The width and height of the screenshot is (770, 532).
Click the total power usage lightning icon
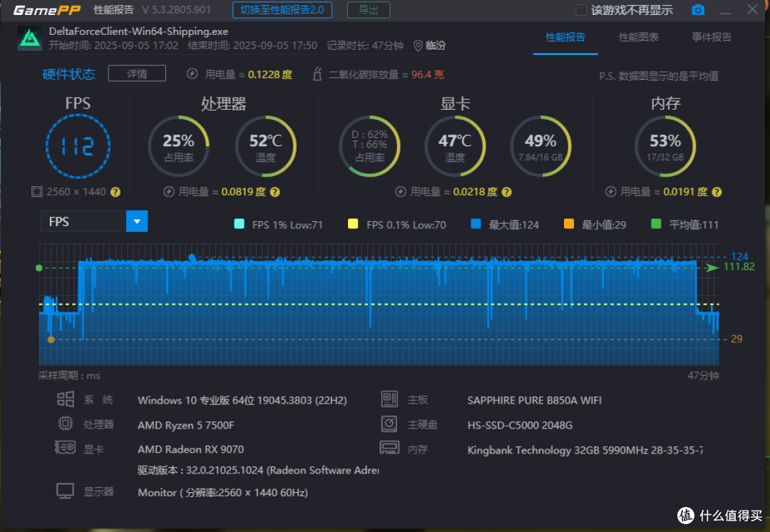click(x=192, y=74)
